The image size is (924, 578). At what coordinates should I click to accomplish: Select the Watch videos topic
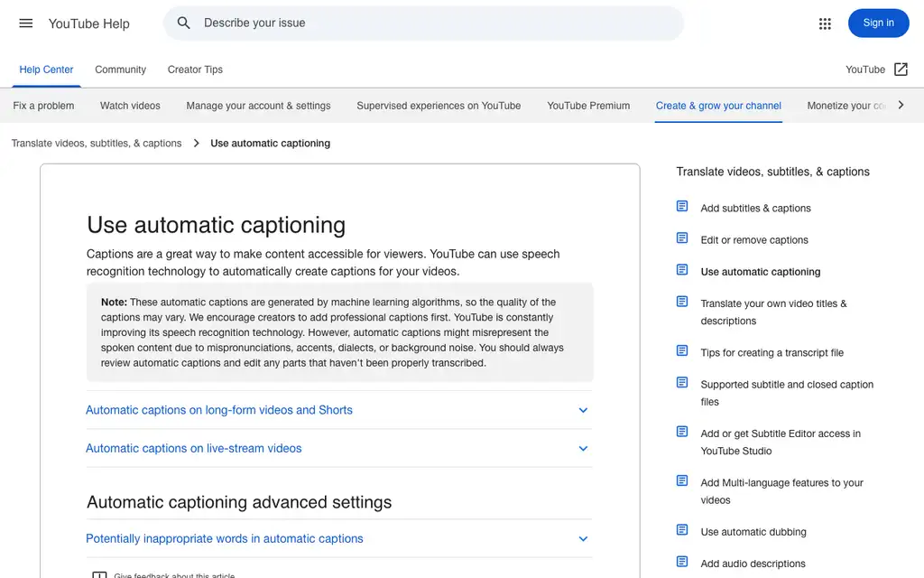(x=130, y=106)
